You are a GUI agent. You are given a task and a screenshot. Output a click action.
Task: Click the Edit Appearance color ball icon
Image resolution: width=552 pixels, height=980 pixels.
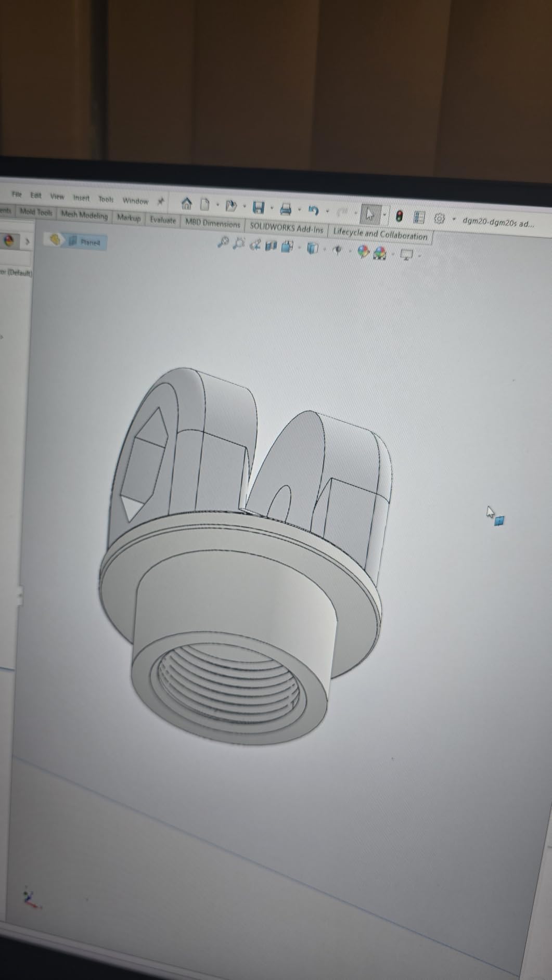coord(363,252)
